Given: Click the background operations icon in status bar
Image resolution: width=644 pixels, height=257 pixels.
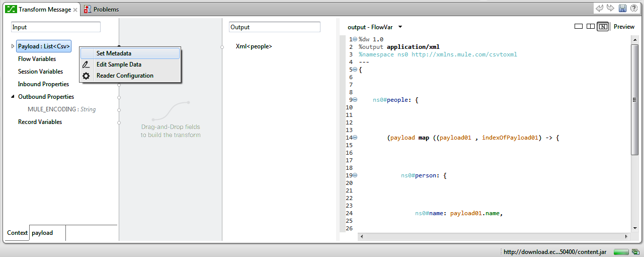Looking at the screenshot, I should point(637,252).
